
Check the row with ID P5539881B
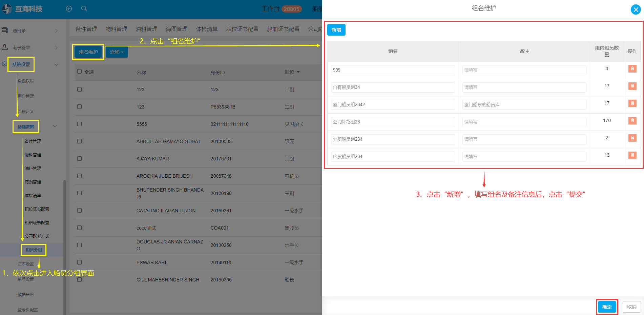tap(79, 106)
